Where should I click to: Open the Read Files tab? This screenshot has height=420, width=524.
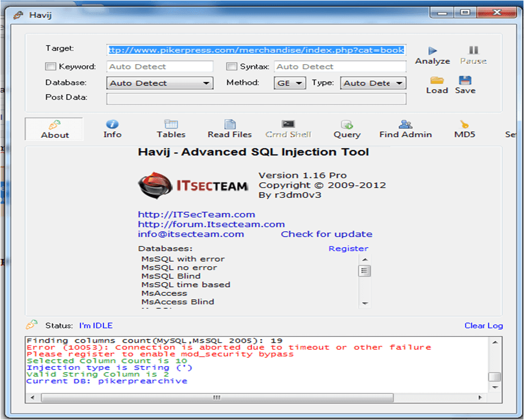tap(230, 129)
